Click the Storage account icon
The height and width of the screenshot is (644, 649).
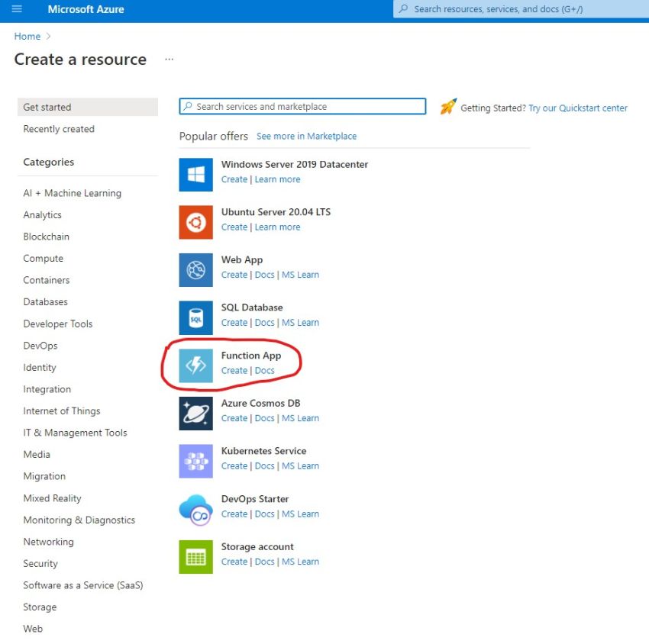pyautogui.click(x=195, y=556)
